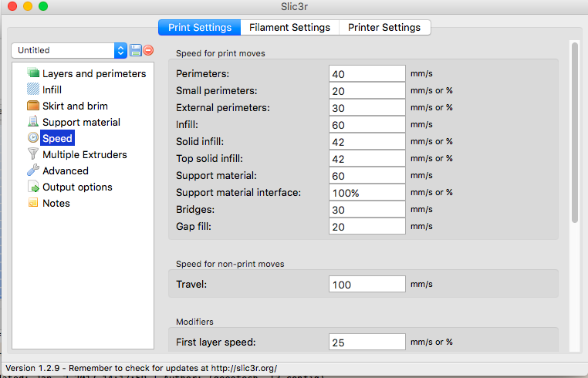Image resolution: width=588 pixels, height=378 pixels.
Task: Open the Untitled preset dropdown
Action: coord(69,50)
